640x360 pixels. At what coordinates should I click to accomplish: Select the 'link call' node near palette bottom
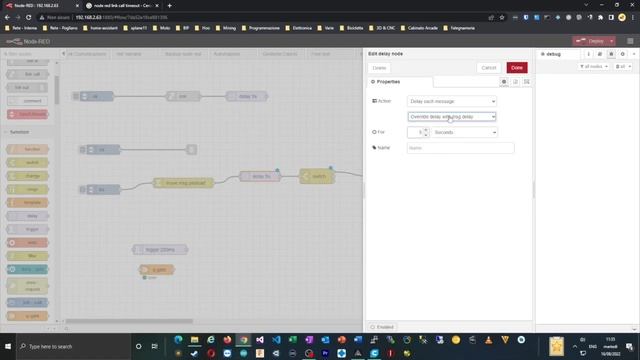28,302
